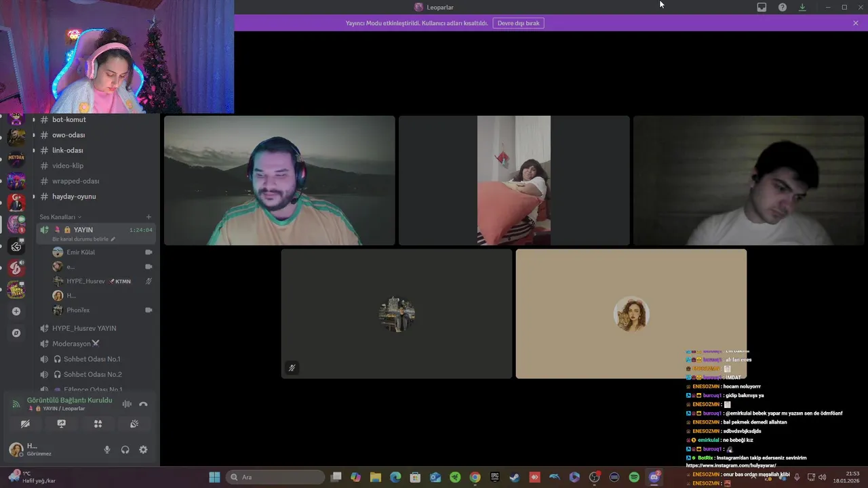
Task: Focus the man in white shirt video tile
Action: point(749,180)
